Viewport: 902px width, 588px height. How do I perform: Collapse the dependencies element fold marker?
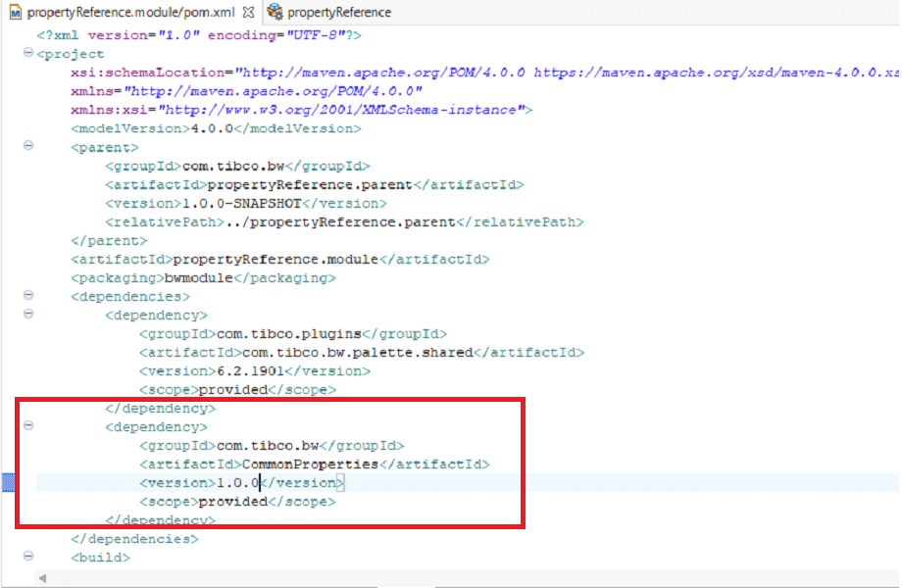pyautogui.click(x=28, y=295)
